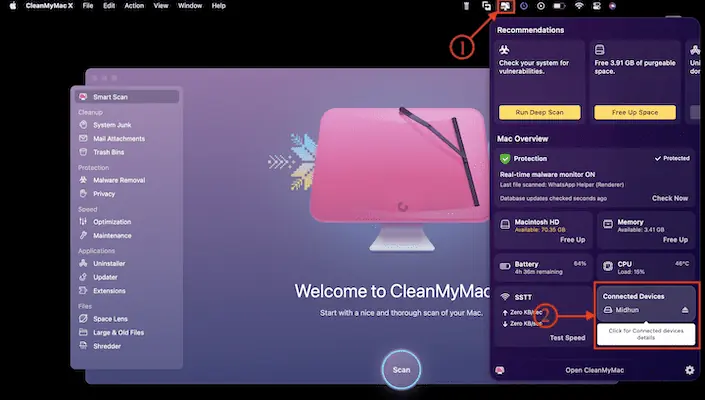The image size is (705, 400).
Task: Click the Optimization sliders icon
Action: click(83, 221)
